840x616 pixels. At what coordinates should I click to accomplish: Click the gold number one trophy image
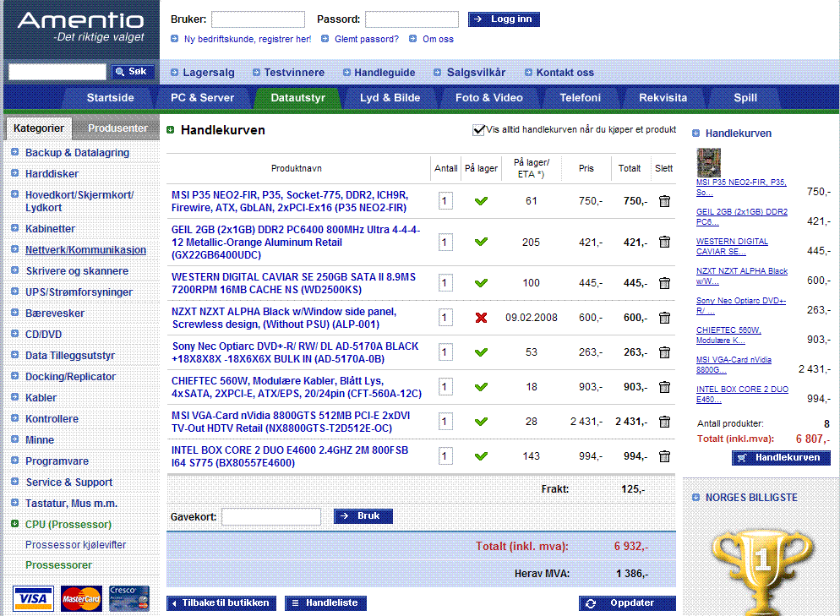click(x=762, y=570)
